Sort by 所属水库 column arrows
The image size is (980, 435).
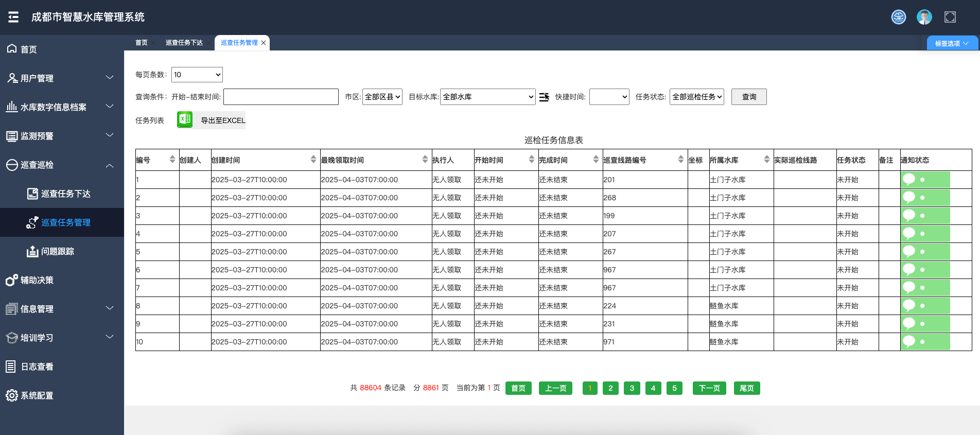point(767,160)
